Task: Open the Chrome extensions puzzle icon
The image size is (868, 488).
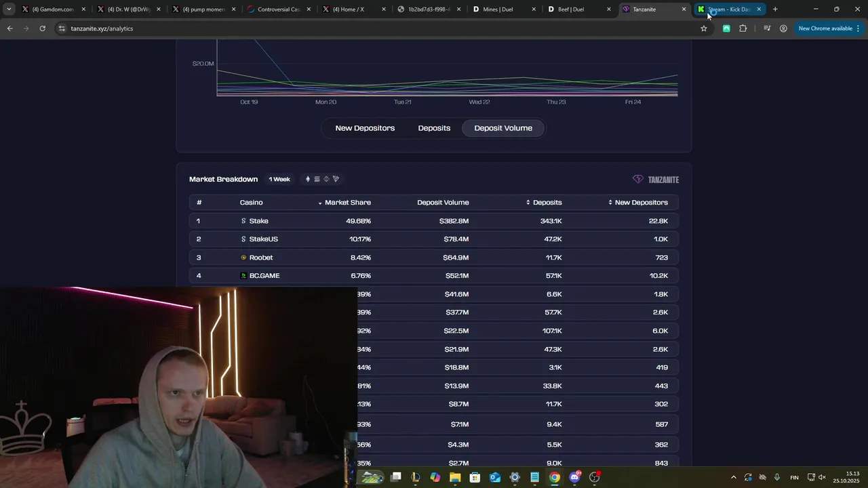Action: pyautogui.click(x=743, y=28)
